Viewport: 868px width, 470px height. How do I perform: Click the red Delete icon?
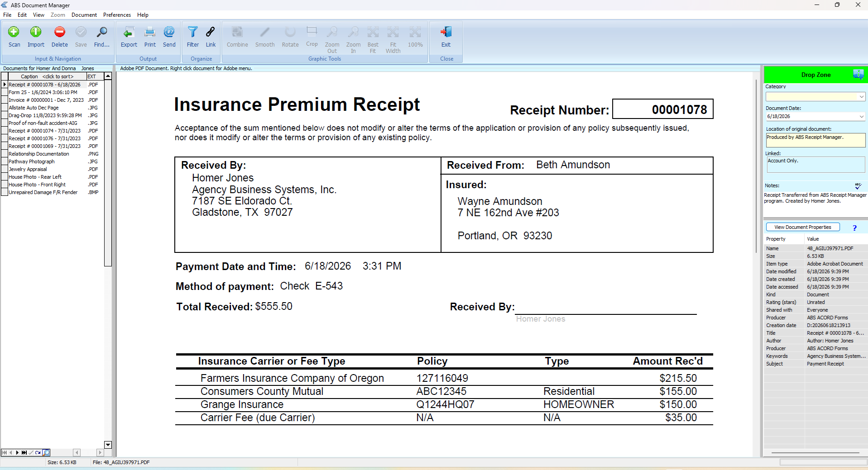coord(59,32)
